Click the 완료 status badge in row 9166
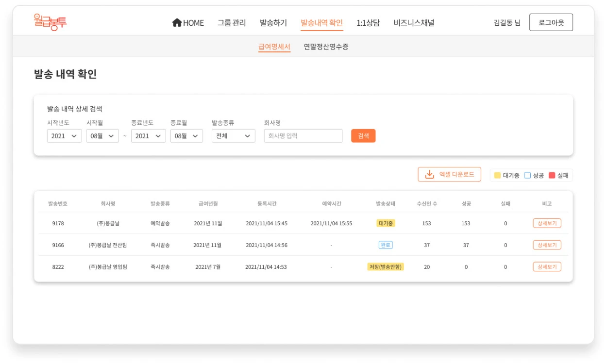The height and width of the screenshot is (364, 607). coord(386,245)
